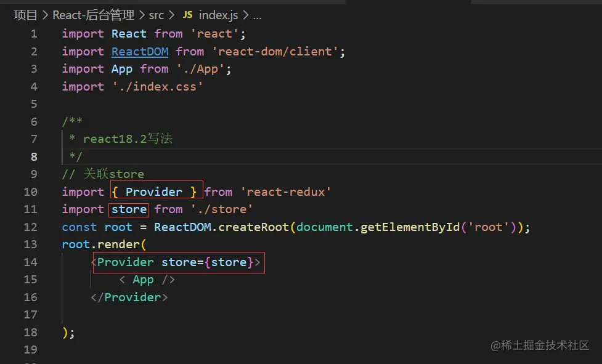
Task: Click line number 8 in the gutter
Action: 34,157
